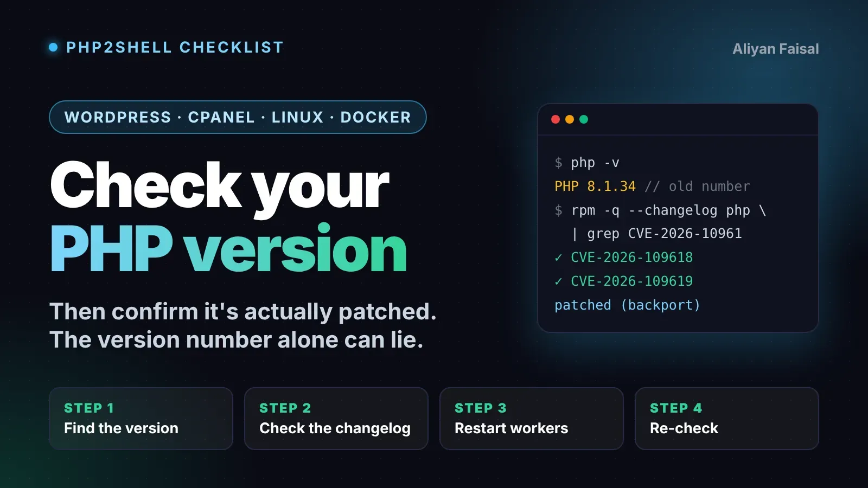Select the Step 4 Re-check card
Viewport: 868px width, 488px height.
point(727,419)
